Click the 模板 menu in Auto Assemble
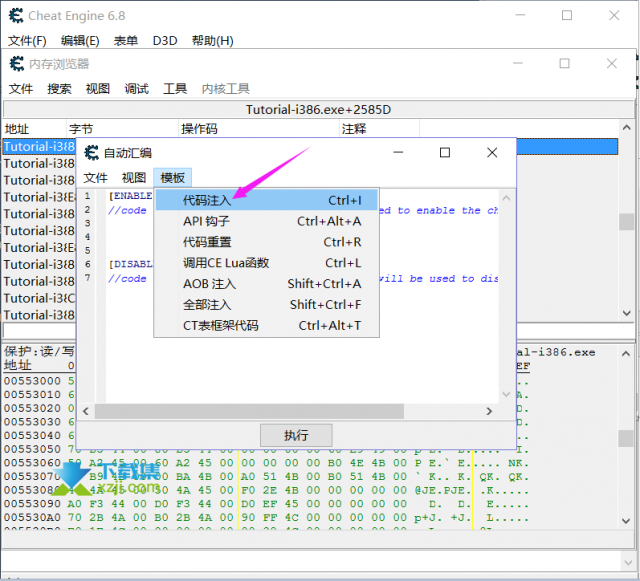This screenshot has width=640, height=581. [173, 178]
